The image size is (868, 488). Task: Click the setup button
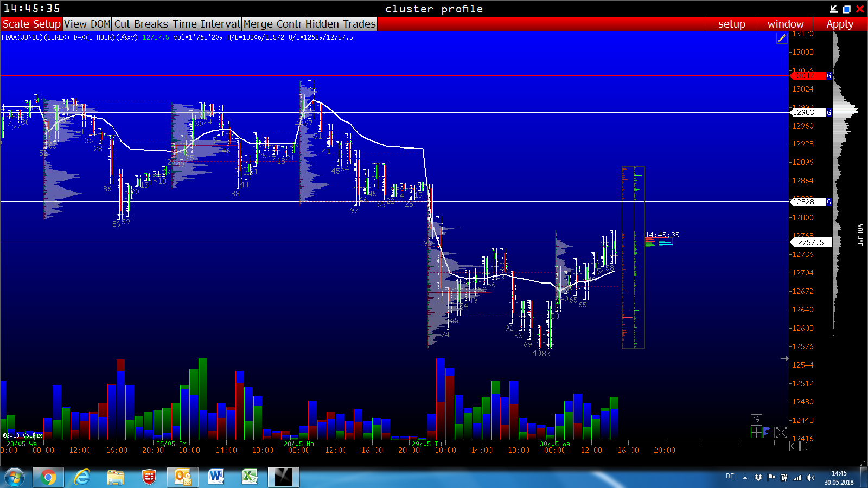pos(732,24)
